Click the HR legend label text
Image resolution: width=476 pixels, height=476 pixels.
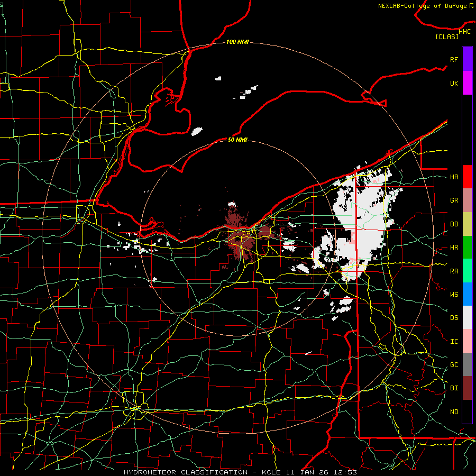point(454,248)
